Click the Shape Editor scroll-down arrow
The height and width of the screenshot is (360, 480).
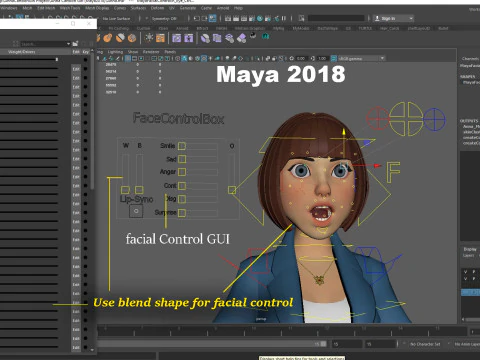[92, 350]
